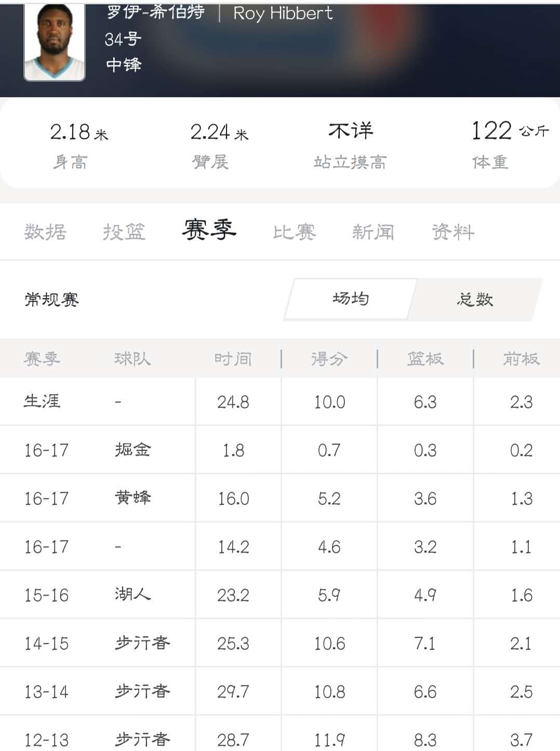The image size is (560, 751).
Task: Click the 得分 column header
Action: (329, 358)
